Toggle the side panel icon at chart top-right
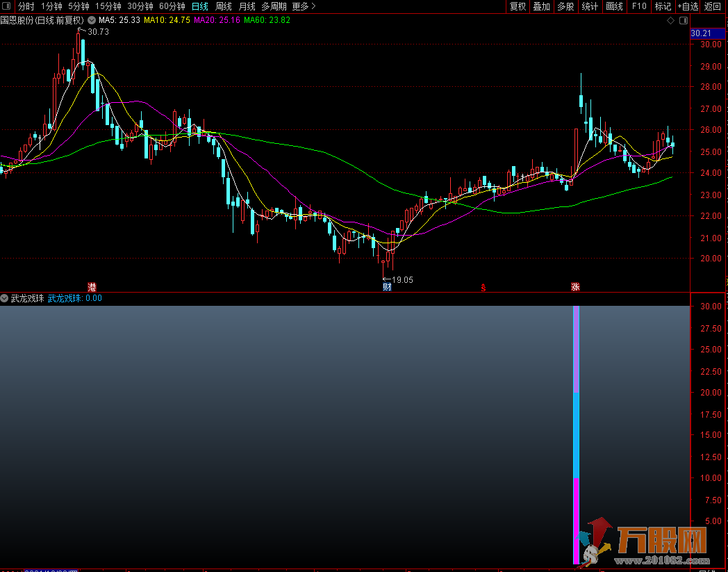 pyautogui.click(x=684, y=20)
